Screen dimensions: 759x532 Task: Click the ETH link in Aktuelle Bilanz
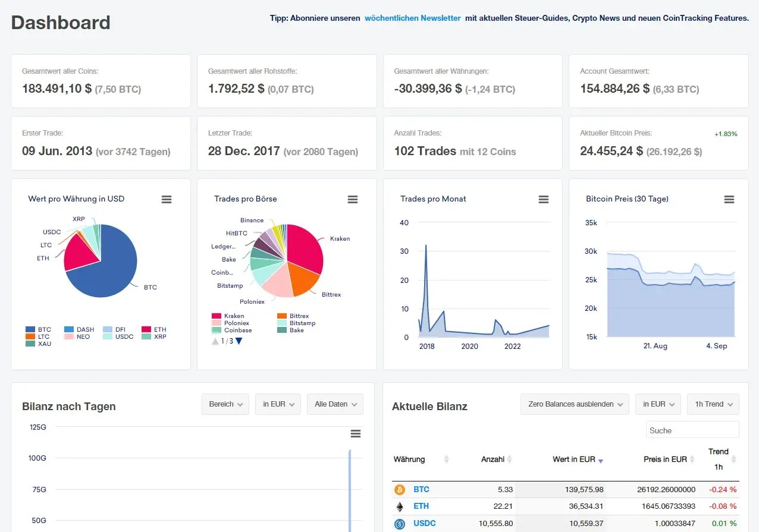click(x=421, y=506)
